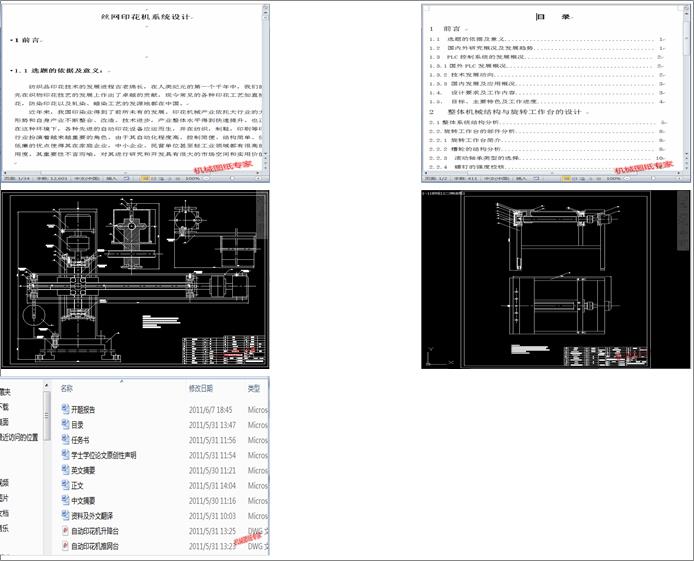
Task: Select the 英文摘要 document icon
Action: tap(65, 470)
